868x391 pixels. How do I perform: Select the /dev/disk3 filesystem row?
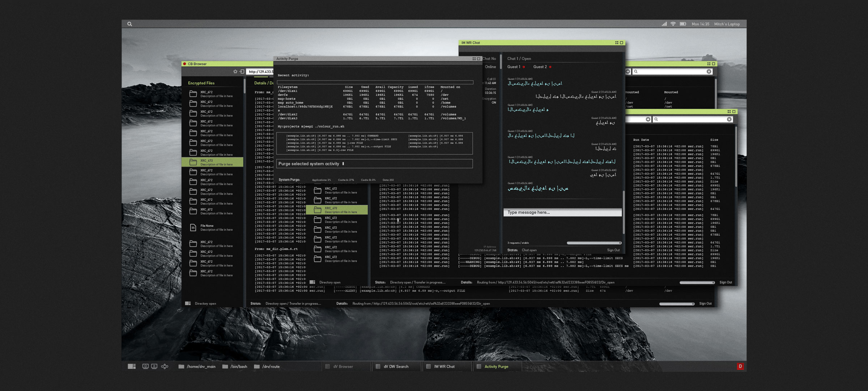[372, 118]
